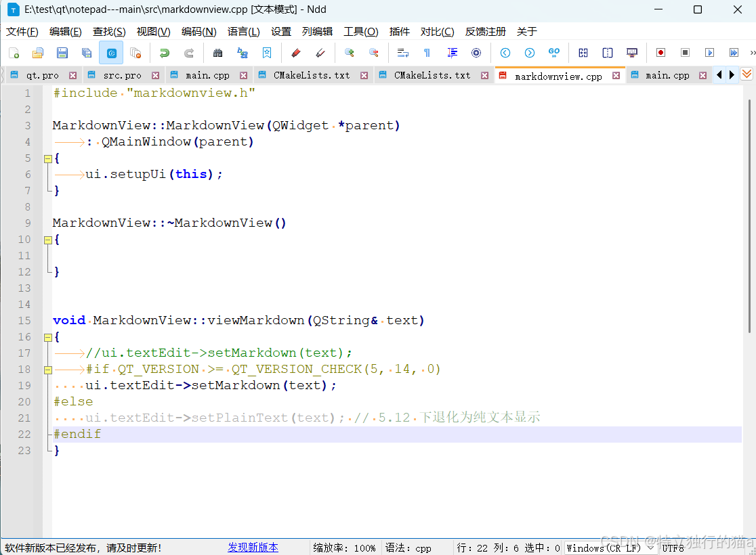756x555 pixels.
Task: Open the 文件(F) menu
Action: click(22, 32)
